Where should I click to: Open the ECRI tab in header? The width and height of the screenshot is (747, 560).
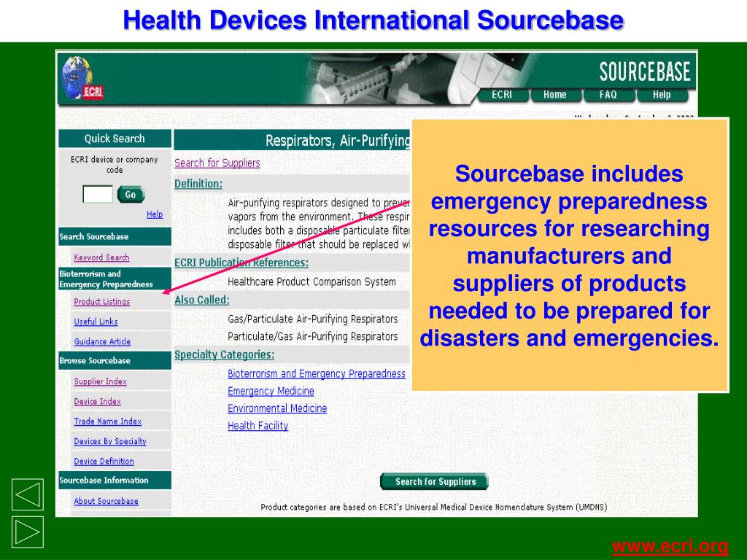(x=502, y=95)
